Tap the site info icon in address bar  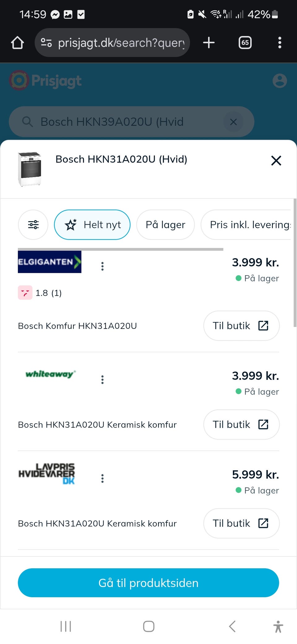pos(46,43)
